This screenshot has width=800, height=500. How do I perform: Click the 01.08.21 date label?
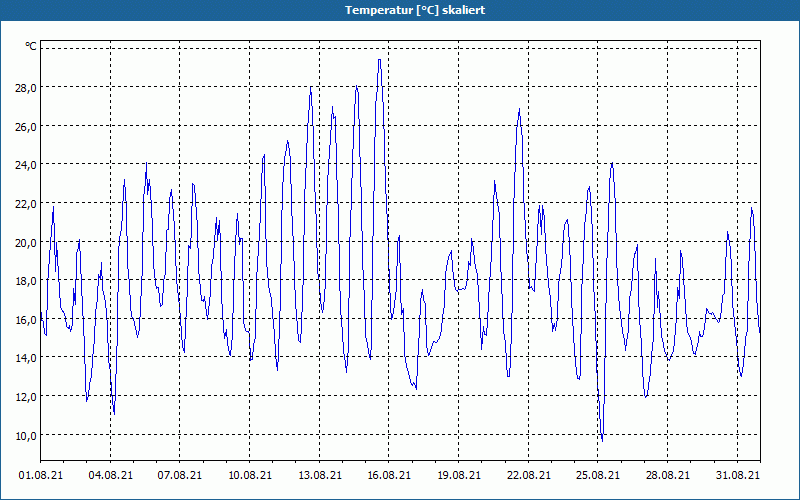tap(40, 476)
